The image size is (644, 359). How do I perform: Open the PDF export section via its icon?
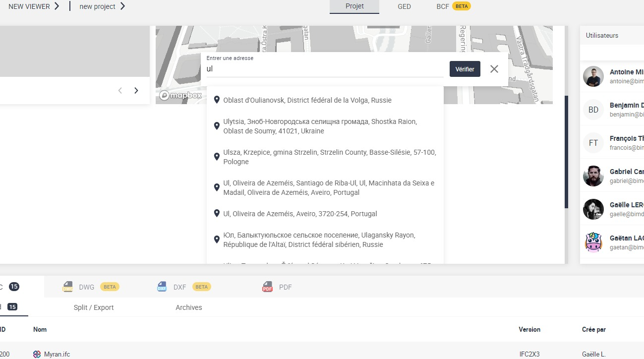click(267, 286)
